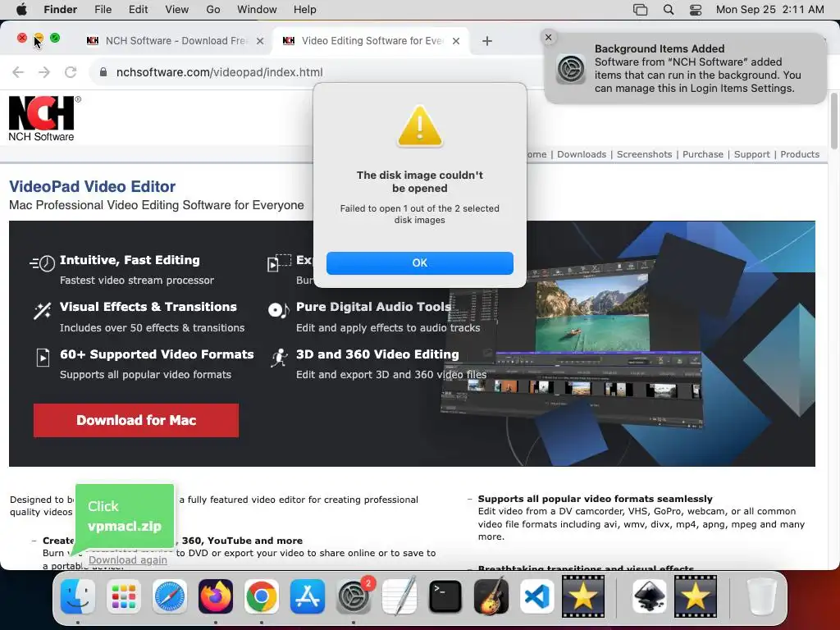Open Google Chrome from the Dock
The width and height of the screenshot is (840, 630).
(x=262, y=596)
